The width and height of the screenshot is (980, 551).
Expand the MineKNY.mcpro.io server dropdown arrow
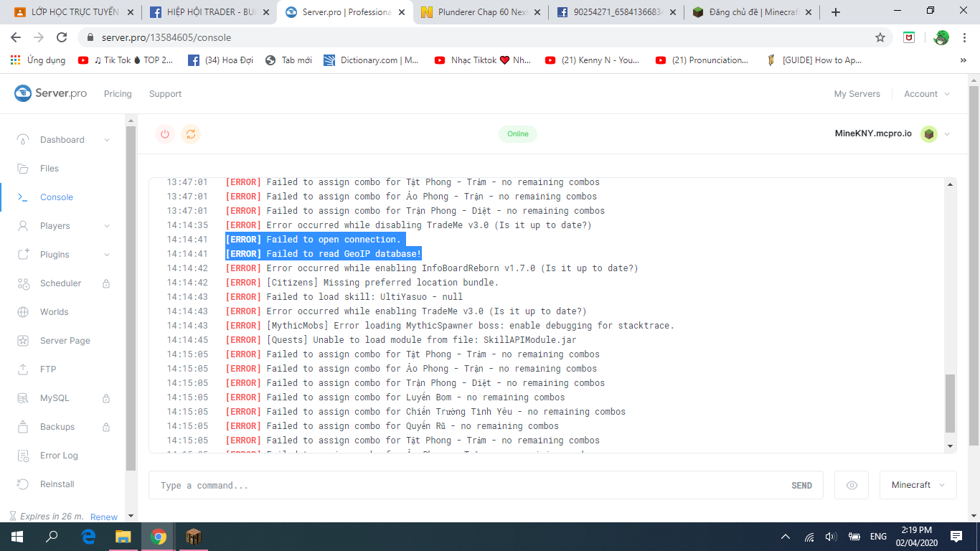[947, 134]
